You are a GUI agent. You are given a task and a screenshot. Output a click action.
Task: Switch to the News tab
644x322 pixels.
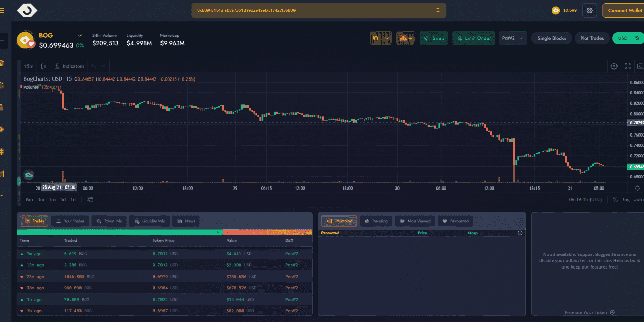click(x=186, y=221)
